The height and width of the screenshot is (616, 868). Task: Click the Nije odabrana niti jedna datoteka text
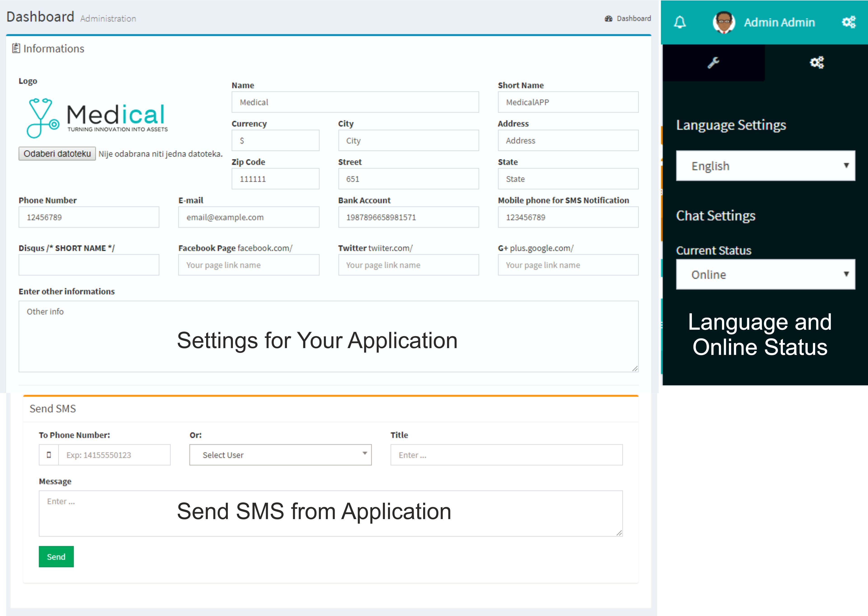coord(160,154)
